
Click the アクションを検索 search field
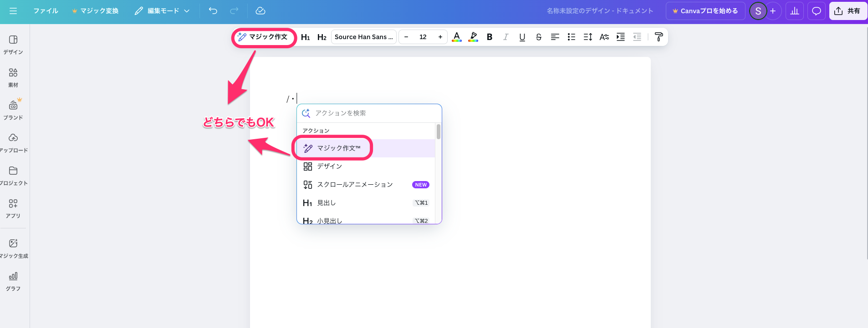(369, 113)
